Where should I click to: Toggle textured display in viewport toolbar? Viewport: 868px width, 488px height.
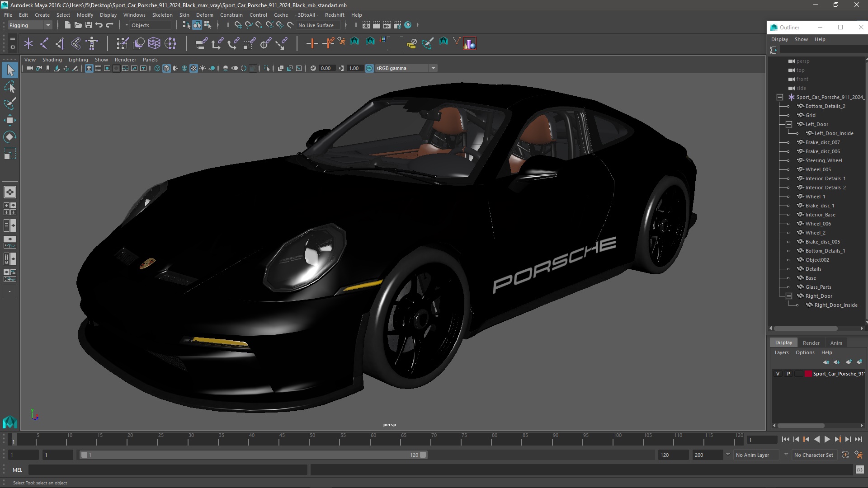coord(193,68)
